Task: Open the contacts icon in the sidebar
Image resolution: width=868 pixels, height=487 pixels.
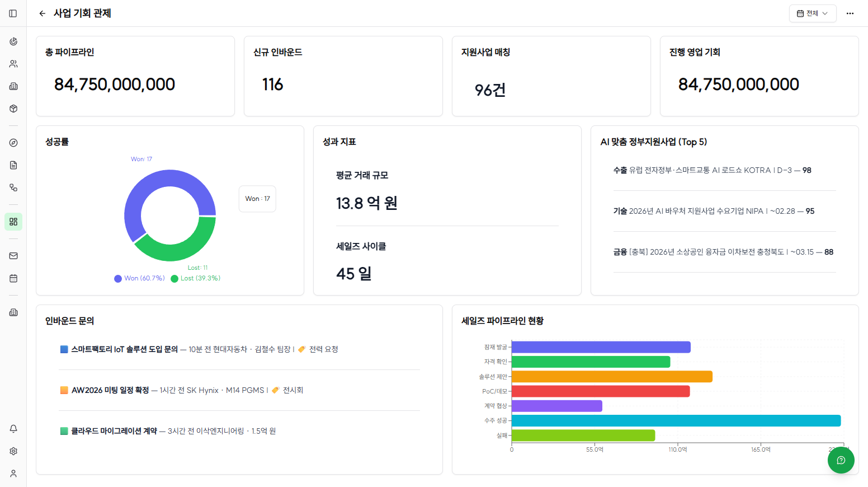Action: (x=13, y=63)
